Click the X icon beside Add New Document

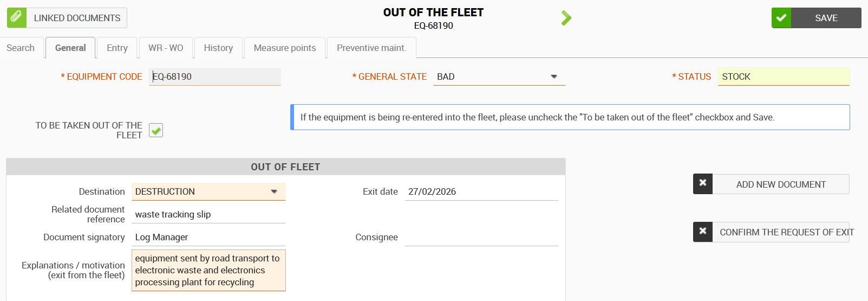(703, 184)
